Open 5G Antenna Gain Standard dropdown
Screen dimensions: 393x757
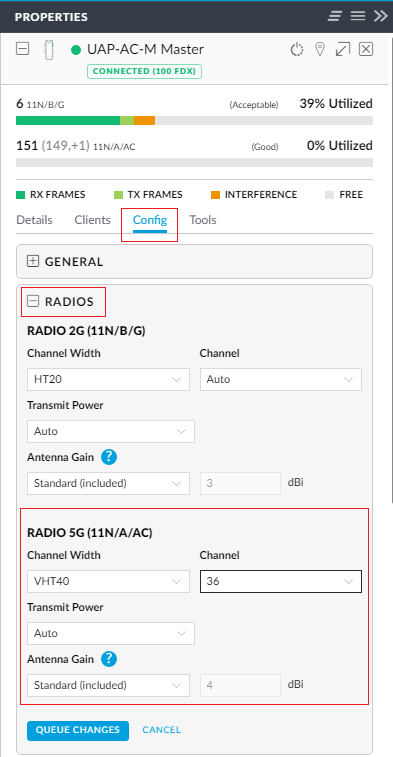(x=108, y=685)
